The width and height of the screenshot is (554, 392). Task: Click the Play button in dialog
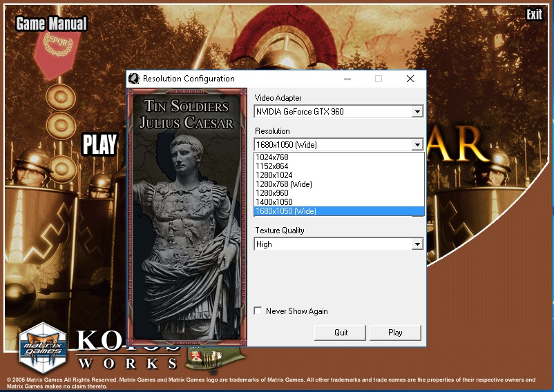[395, 333]
